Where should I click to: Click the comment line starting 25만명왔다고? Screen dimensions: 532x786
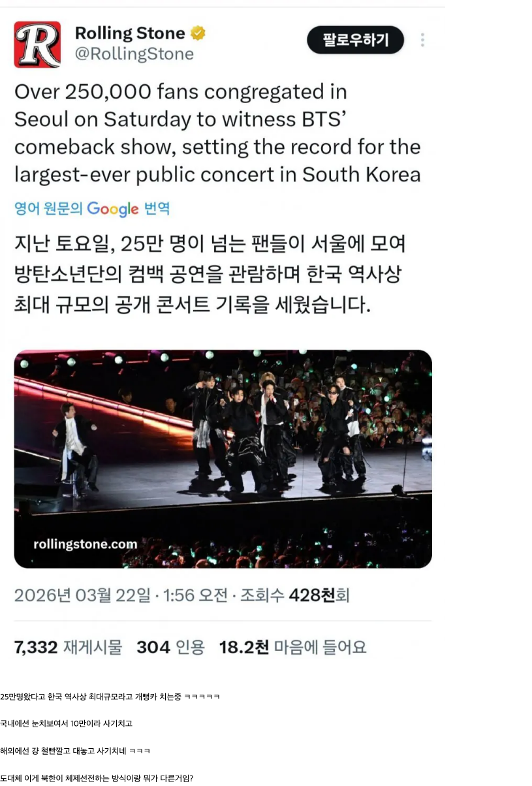(x=110, y=697)
